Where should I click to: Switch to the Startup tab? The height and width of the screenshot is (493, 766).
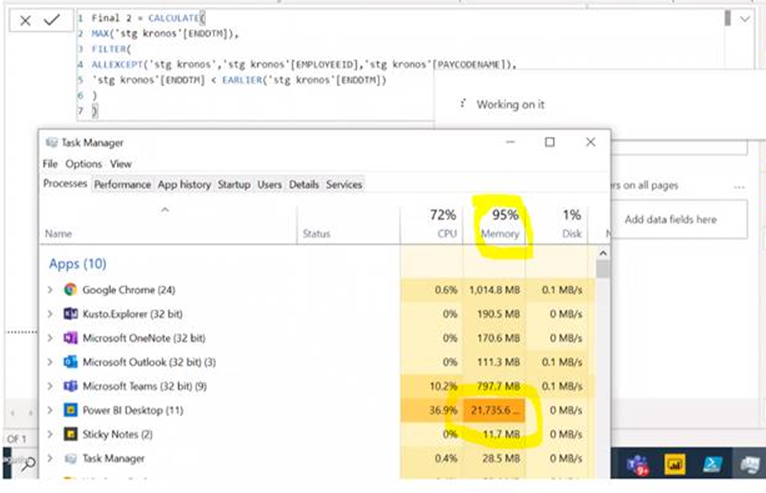pos(234,185)
